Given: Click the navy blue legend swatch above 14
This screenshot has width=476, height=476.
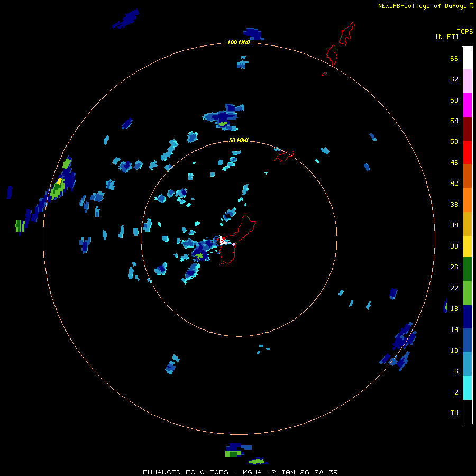Looking at the screenshot, I should click(x=467, y=317).
